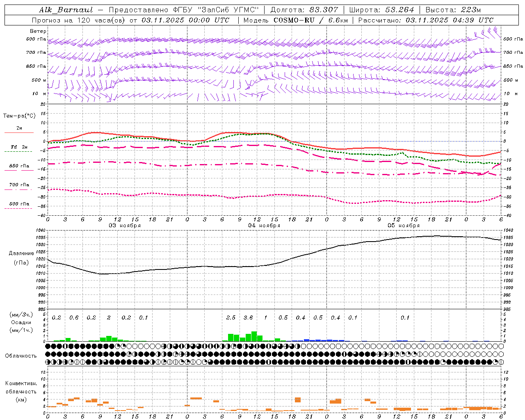Click the '(мм/1ч.)' precipitation unit label

click(21, 330)
